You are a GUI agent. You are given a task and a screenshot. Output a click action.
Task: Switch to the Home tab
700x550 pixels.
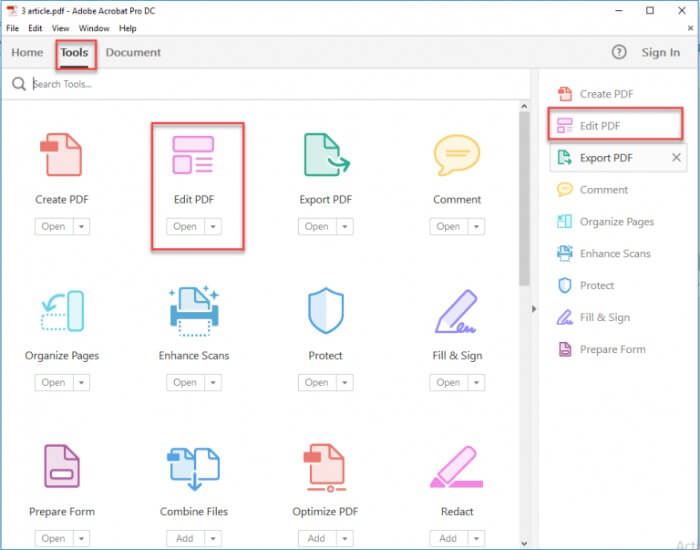(x=27, y=53)
